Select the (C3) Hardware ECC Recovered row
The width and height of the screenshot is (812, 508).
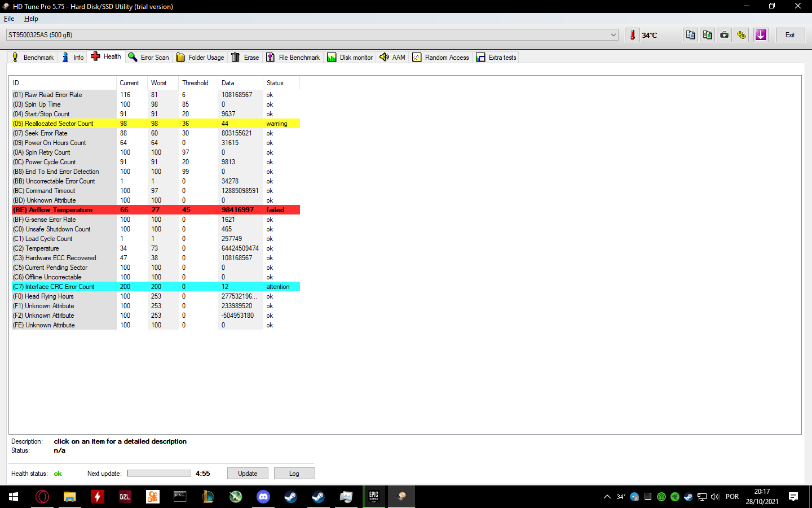[x=156, y=258]
